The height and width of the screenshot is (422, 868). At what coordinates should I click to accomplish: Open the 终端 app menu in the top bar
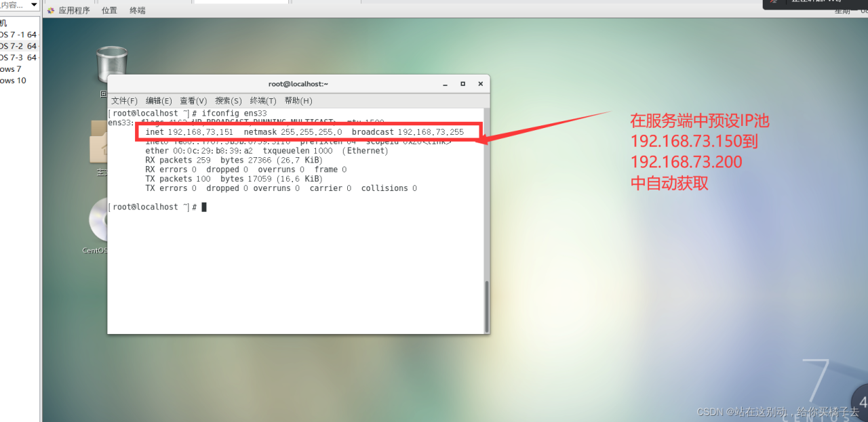137,10
